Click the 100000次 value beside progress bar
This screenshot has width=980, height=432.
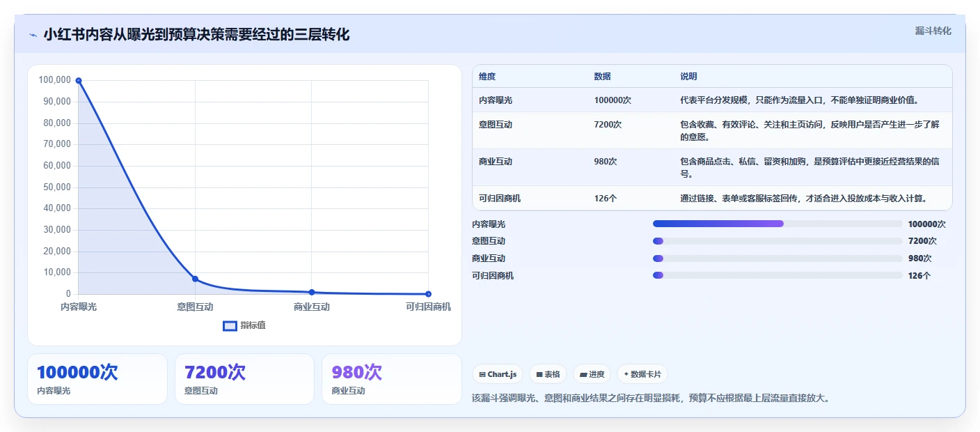coord(927,224)
